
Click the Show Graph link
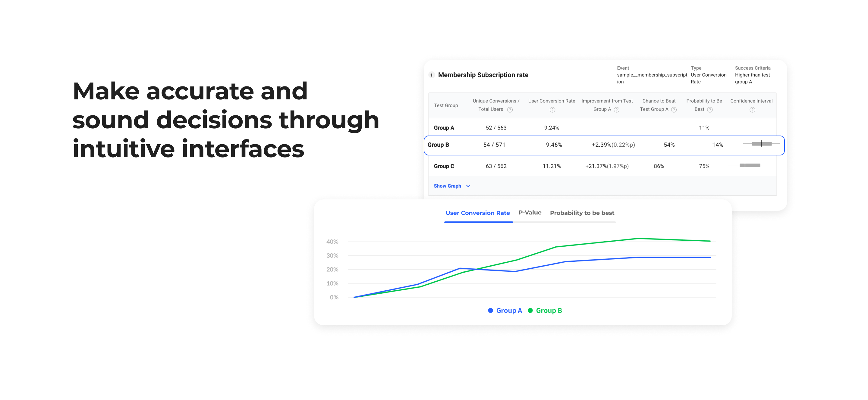(x=447, y=186)
